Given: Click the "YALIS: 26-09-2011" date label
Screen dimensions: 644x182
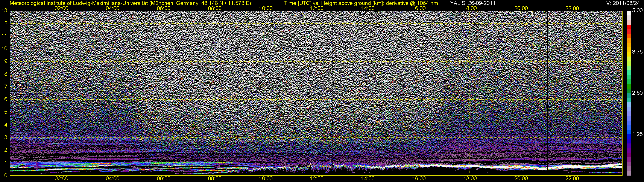Looking at the screenshot, I should point(472,3).
